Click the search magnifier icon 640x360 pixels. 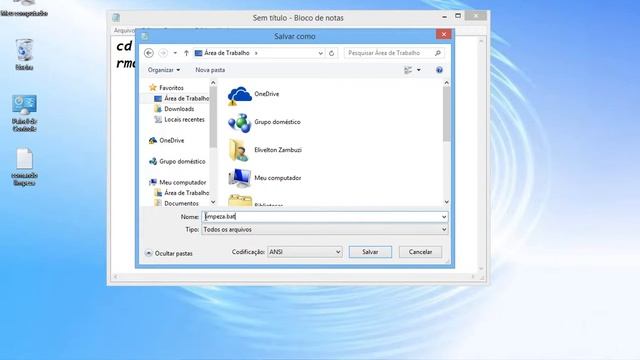pos(438,53)
